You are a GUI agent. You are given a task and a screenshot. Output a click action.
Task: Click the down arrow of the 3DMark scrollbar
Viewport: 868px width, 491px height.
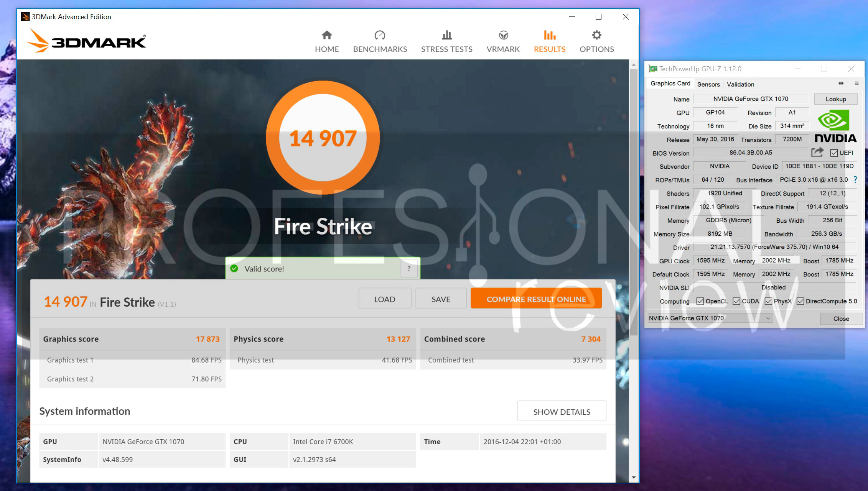(634, 478)
